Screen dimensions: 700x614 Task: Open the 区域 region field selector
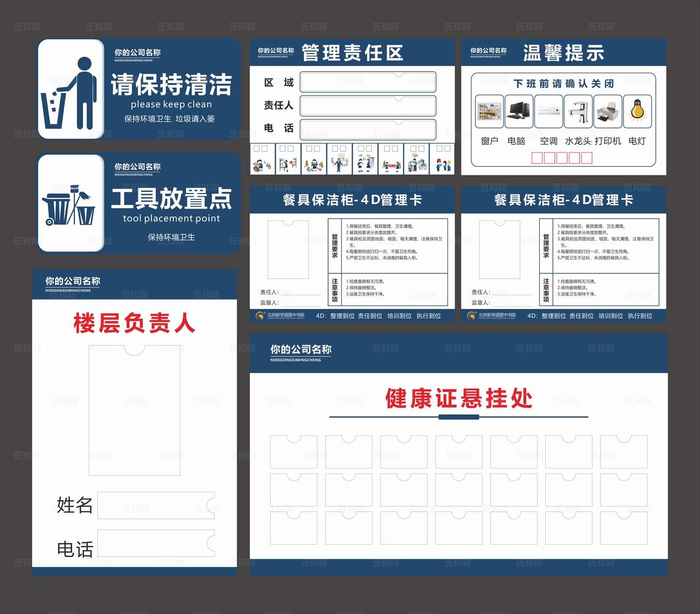pos(366,82)
